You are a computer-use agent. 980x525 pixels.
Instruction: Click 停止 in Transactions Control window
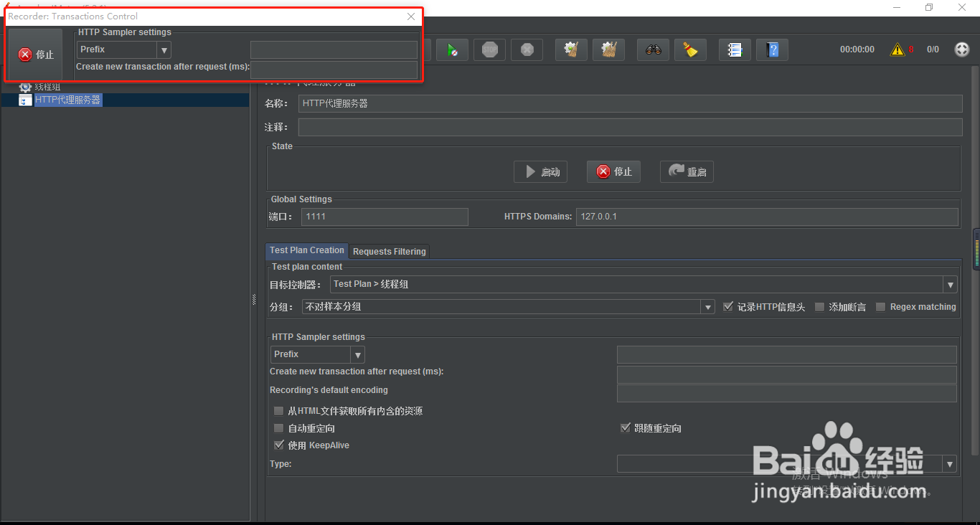(x=36, y=55)
